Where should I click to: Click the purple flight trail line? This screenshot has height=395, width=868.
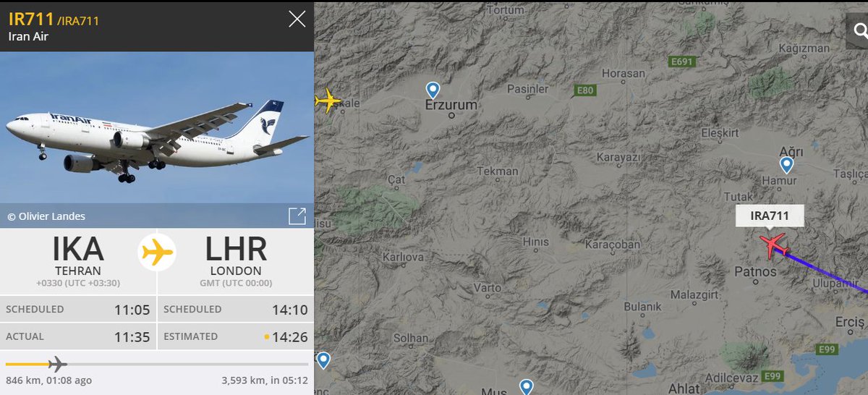pos(827,272)
